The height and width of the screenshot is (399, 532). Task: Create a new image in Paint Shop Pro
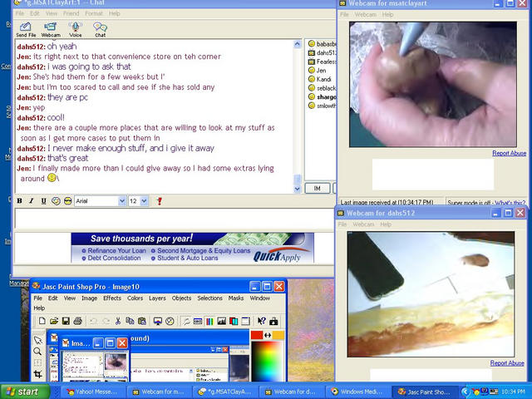pyautogui.click(x=42, y=321)
